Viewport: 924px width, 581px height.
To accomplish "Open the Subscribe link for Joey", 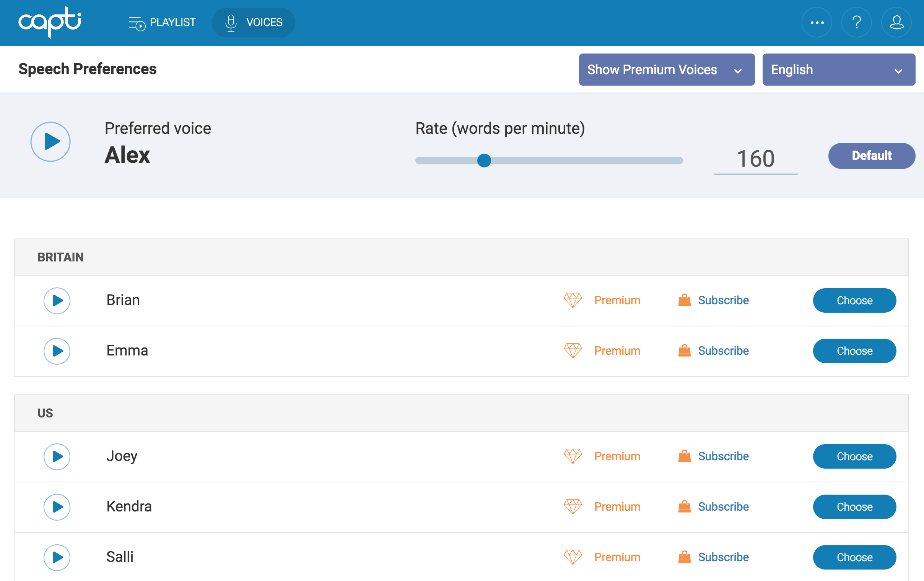I will click(723, 456).
